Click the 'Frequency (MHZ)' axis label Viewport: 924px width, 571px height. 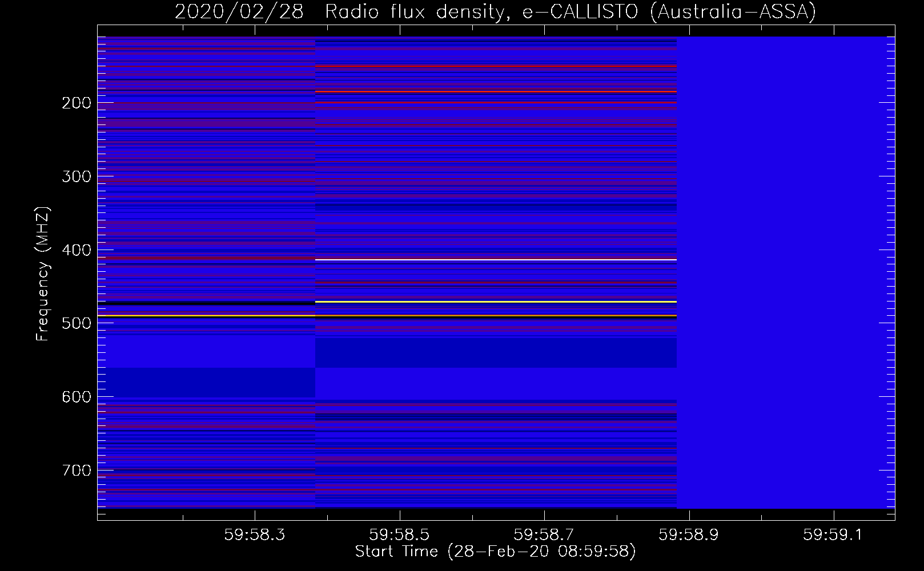coord(43,274)
